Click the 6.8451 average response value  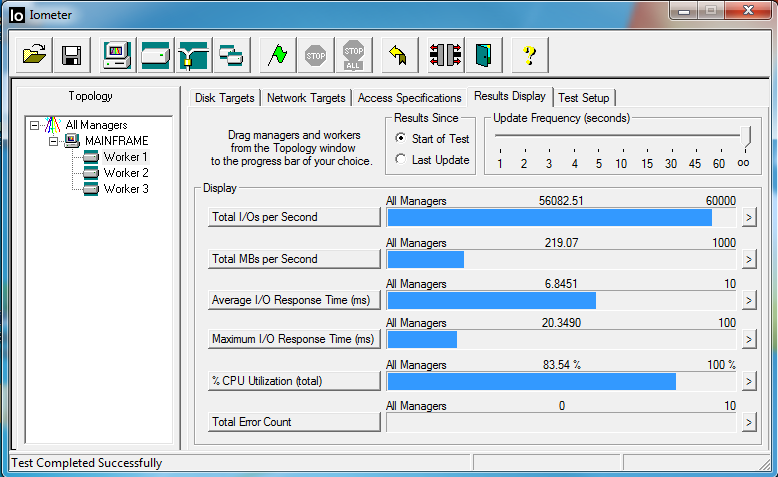[x=561, y=284]
